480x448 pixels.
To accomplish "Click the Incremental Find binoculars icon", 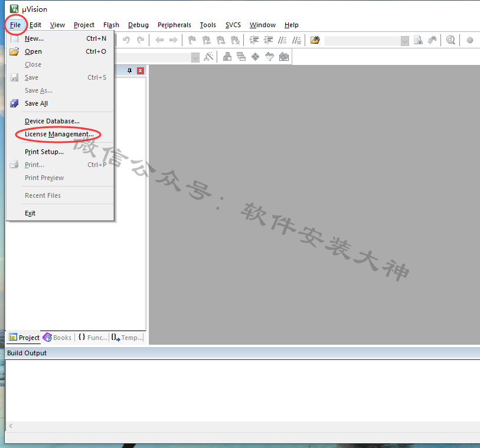I will (x=432, y=40).
